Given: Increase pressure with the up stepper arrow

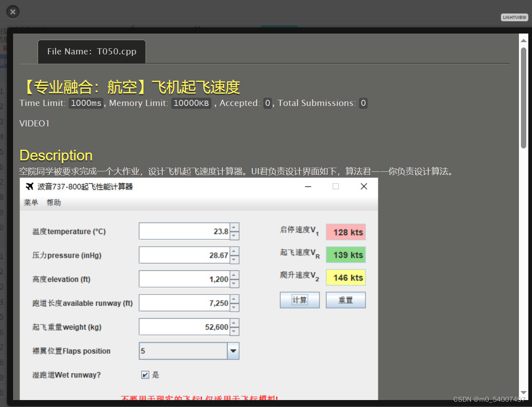Looking at the screenshot, I should [x=234, y=251].
